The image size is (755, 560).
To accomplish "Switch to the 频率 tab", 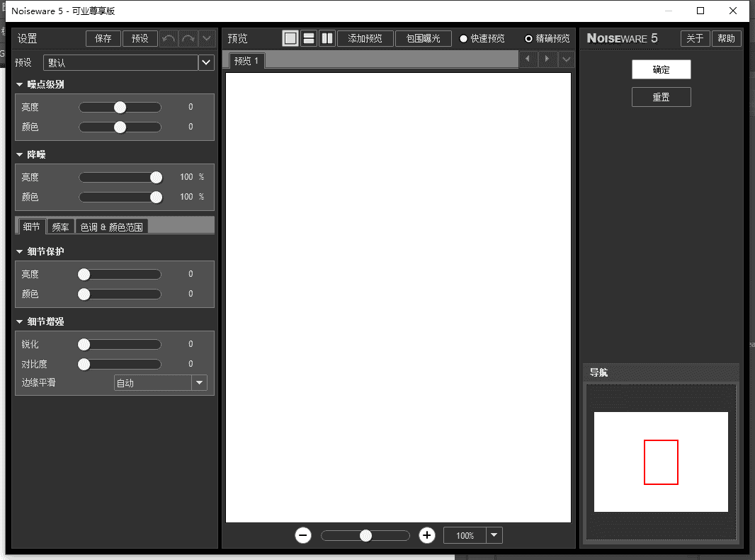I will click(61, 227).
